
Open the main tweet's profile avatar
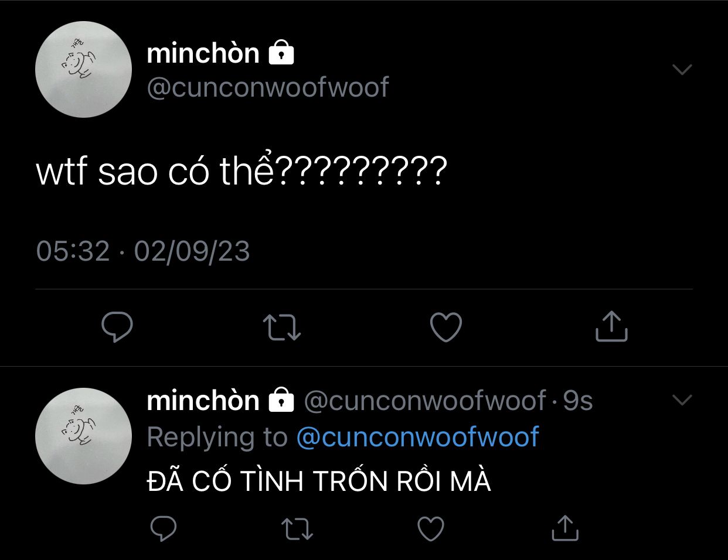pos(83,69)
